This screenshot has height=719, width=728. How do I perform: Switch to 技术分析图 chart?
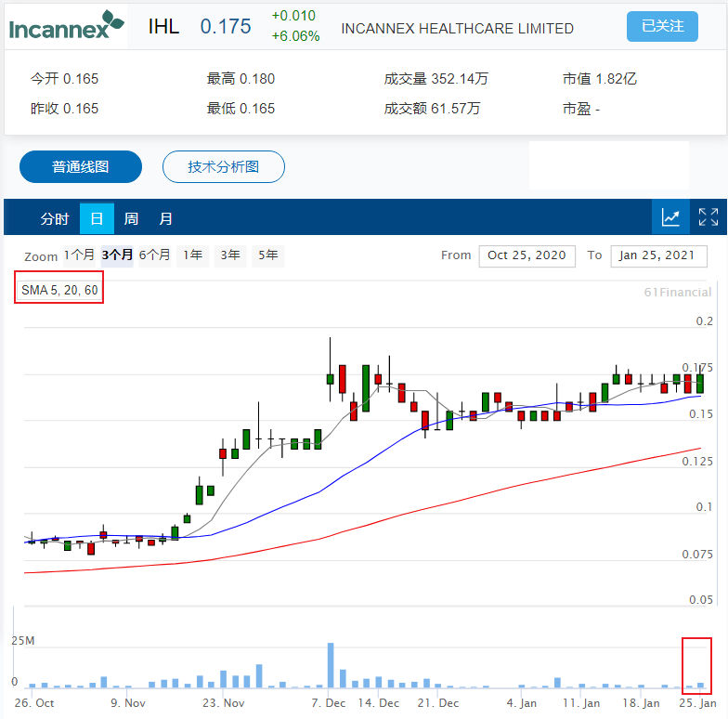tap(223, 167)
